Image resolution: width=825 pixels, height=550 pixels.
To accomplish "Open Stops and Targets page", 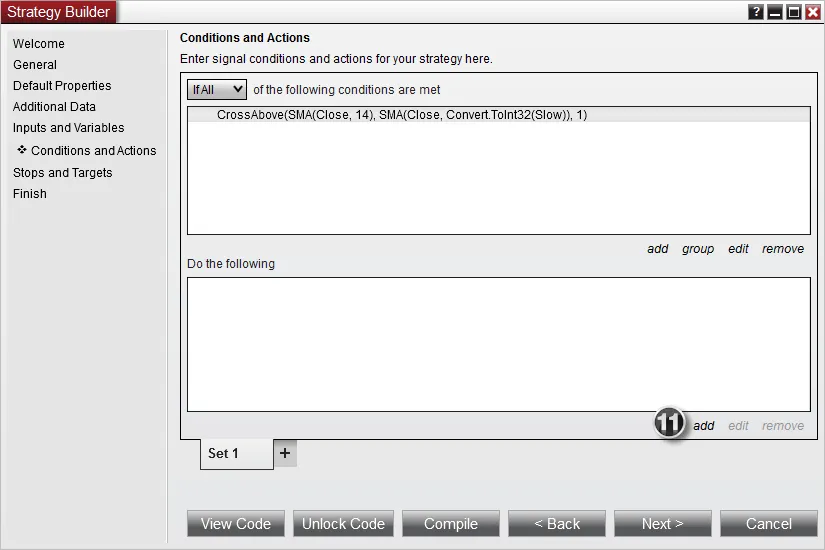I will 63,173.
